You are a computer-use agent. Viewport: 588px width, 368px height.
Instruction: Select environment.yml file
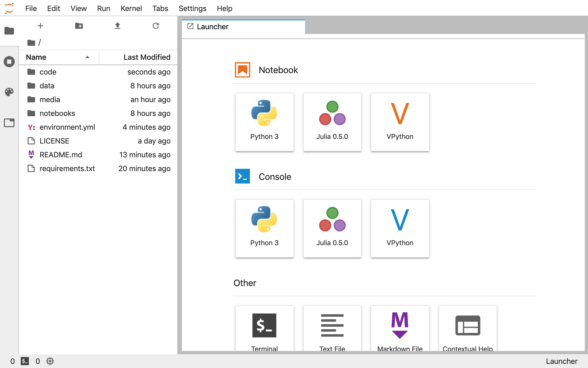coord(98,127)
